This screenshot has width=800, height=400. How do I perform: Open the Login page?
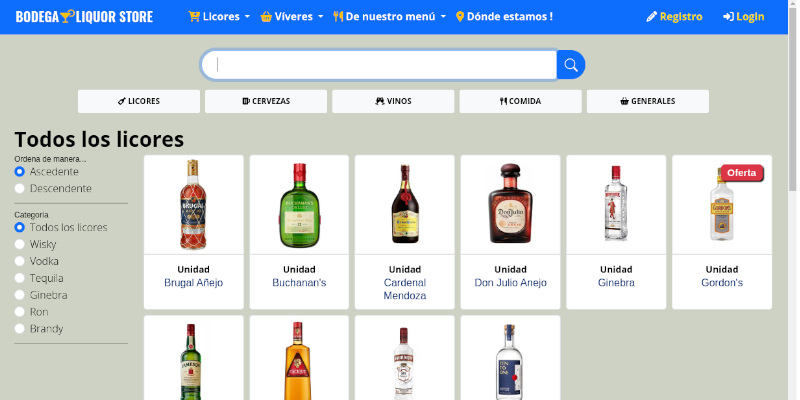tap(743, 17)
